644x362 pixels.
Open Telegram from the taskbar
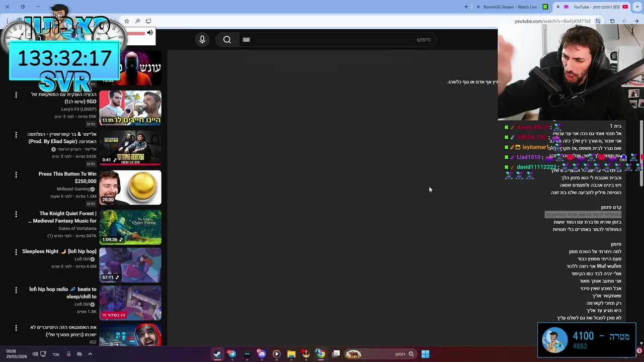click(232, 354)
